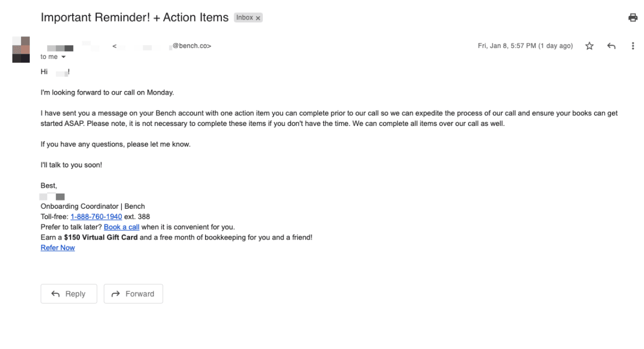This screenshot has height=349, width=644.
Task: Open the print icon for this email
Action: (x=633, y=17)
